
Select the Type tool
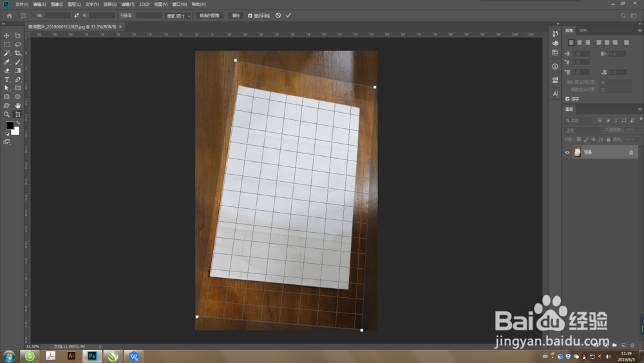[6, 79]
